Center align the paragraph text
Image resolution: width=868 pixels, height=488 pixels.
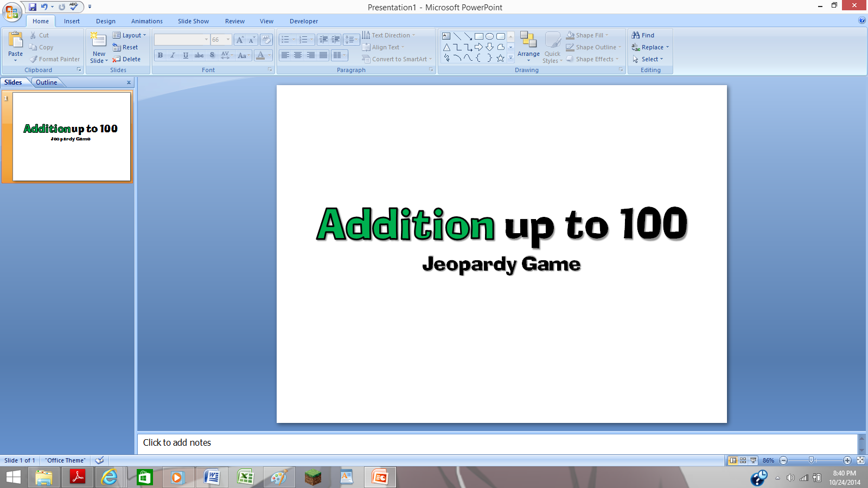click(x=298, y=55)
